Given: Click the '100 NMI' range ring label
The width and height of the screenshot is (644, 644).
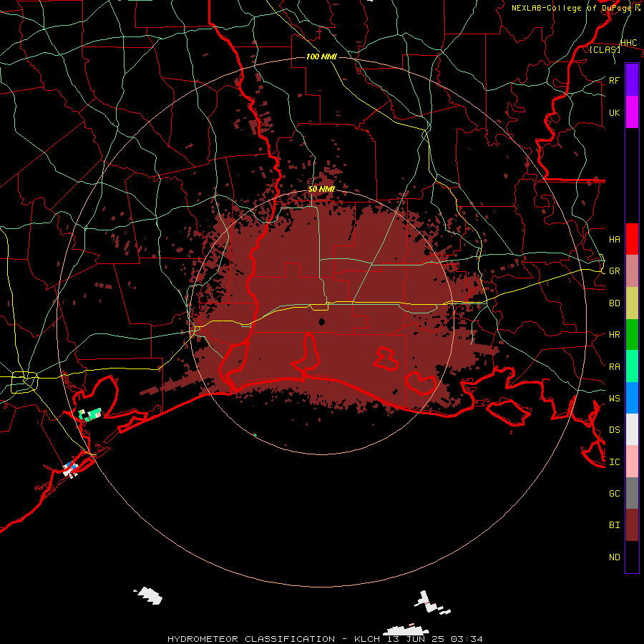Looking at the screenshot, I should click(x=321, y=57).
